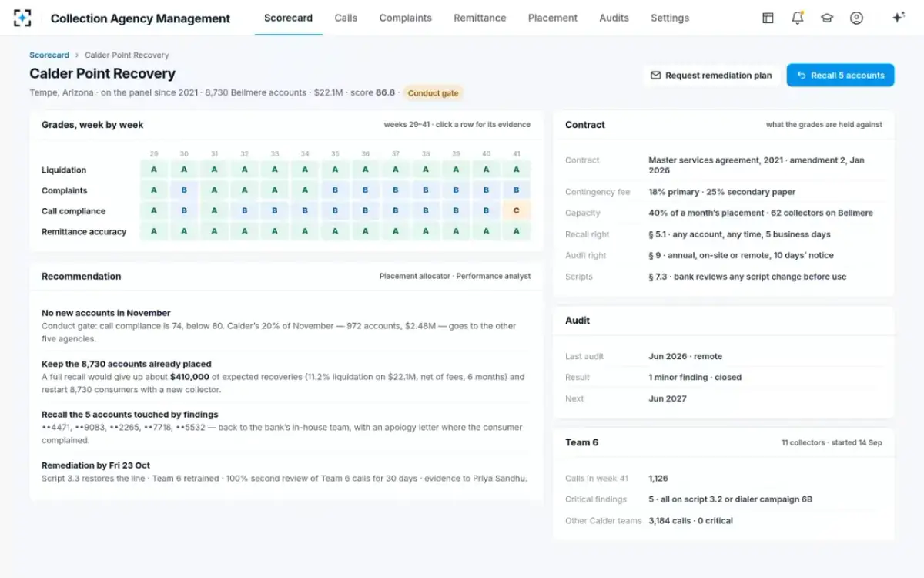Click 'Remediation by Fri 23 Oct' heading
This screenshot has height=578, width=924.
(95, 465)
